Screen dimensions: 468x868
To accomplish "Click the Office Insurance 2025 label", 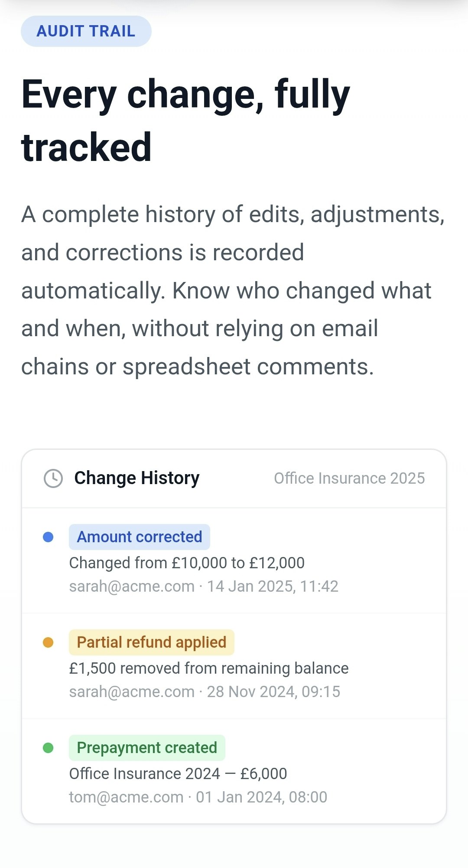I will pyautogui.click(x=349, y=478).
